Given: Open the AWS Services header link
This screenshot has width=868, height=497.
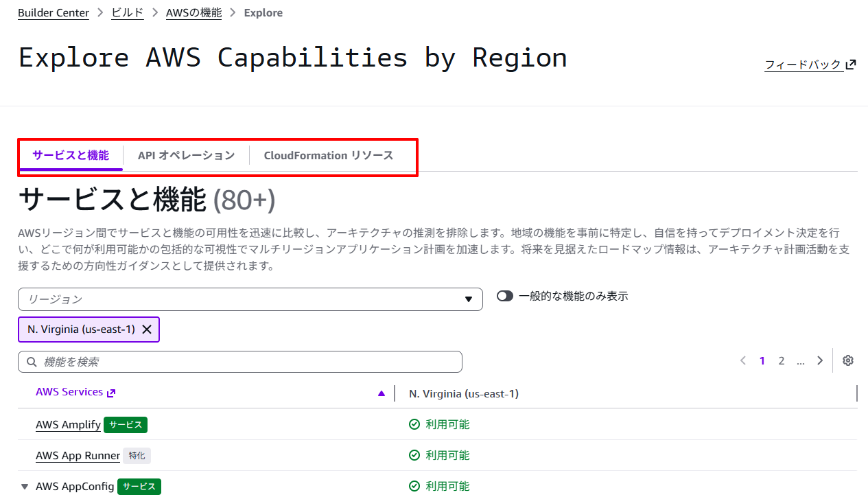Looking at the screenshot, I should pos(75,392).
